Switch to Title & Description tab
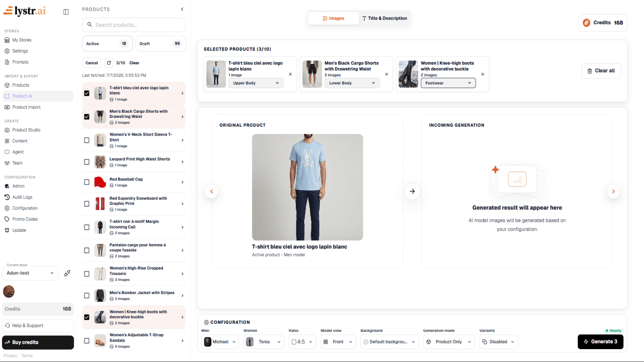This screenshot has height=362, width=644. (x=385, y=19)
